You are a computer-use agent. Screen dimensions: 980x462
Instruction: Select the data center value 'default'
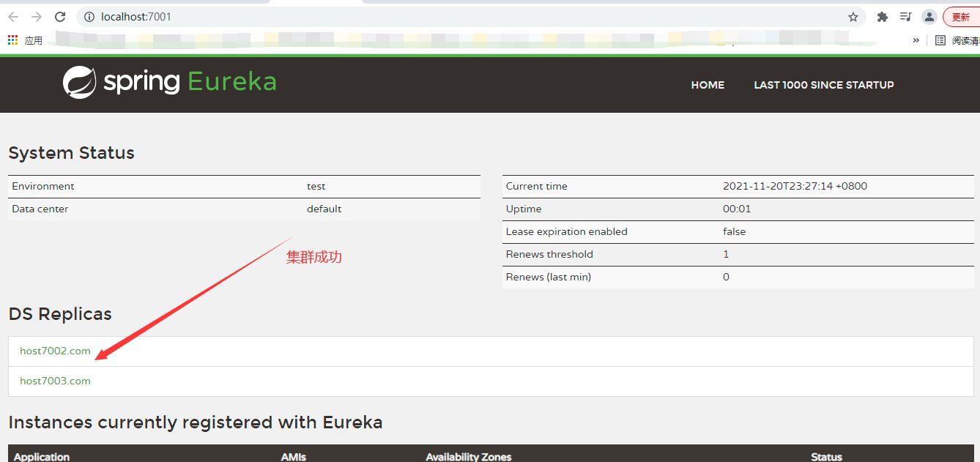pyautogui.click(x=324, y=209)
